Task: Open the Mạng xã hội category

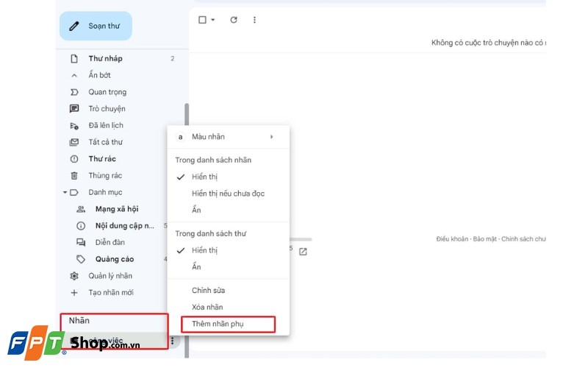Action: pyautogui.click(x=117, y=209)
